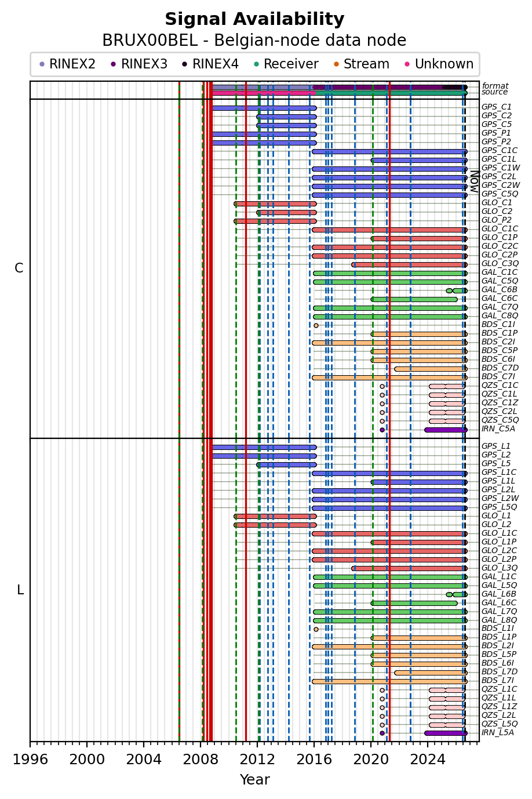Viewport: 532px width, 799px height.
Task: Click the Receiver legend entry
Action: point(286,64)
